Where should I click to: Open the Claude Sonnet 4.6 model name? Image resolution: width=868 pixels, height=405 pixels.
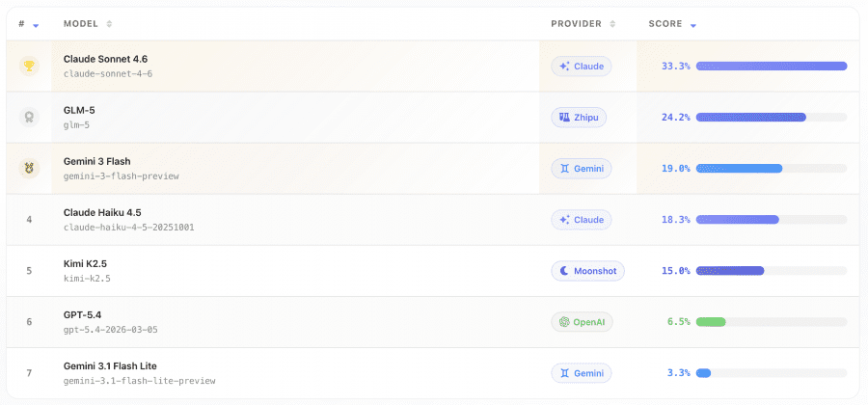[x=105, y=59]
